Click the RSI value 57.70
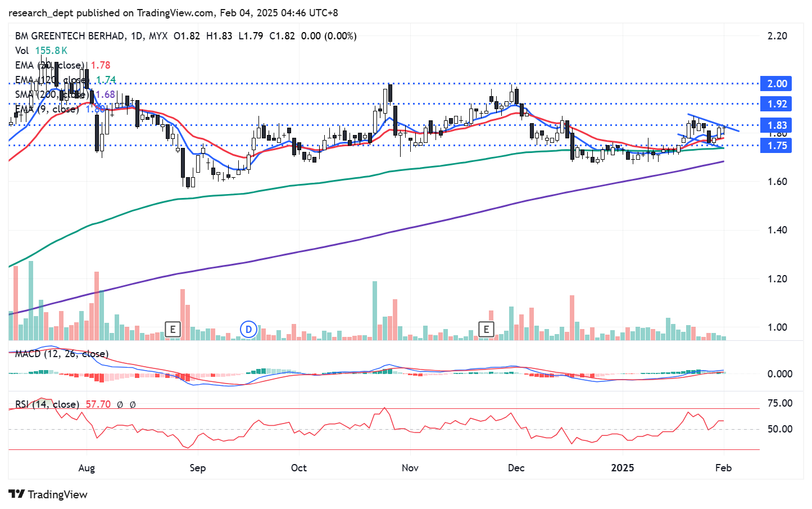812x509 pixels. pos(98,404)
